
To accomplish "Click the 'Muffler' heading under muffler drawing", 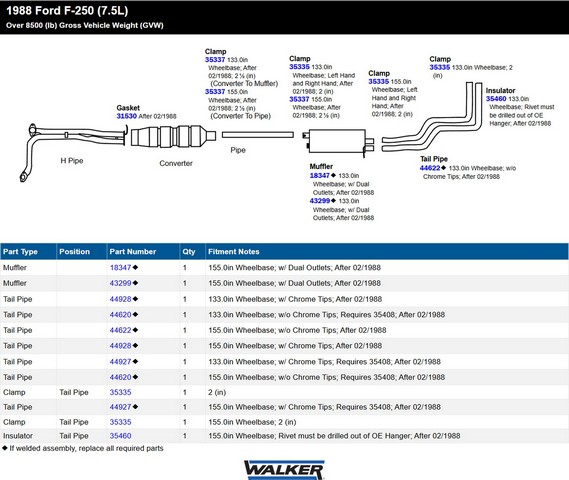I will pyautogui.click(x=321, y=167).
